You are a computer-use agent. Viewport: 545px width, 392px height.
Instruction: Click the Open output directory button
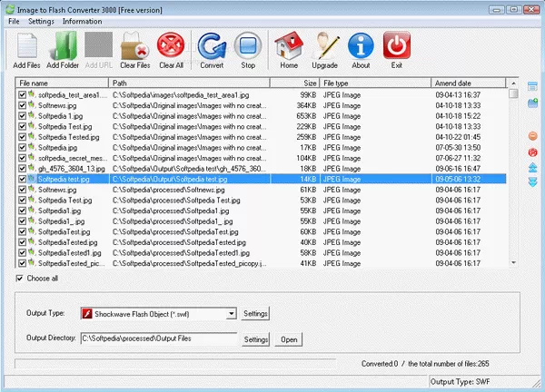tap(289, 339)
